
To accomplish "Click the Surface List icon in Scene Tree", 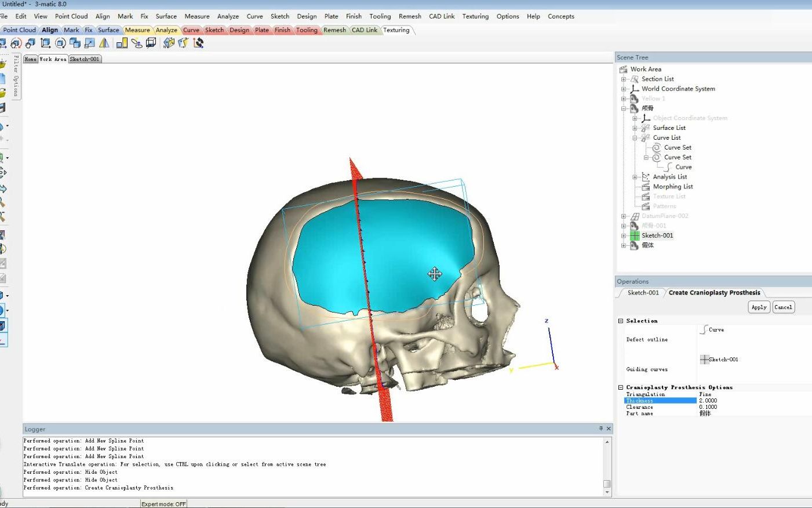I will pyautogui.click(x=646, y=128).
